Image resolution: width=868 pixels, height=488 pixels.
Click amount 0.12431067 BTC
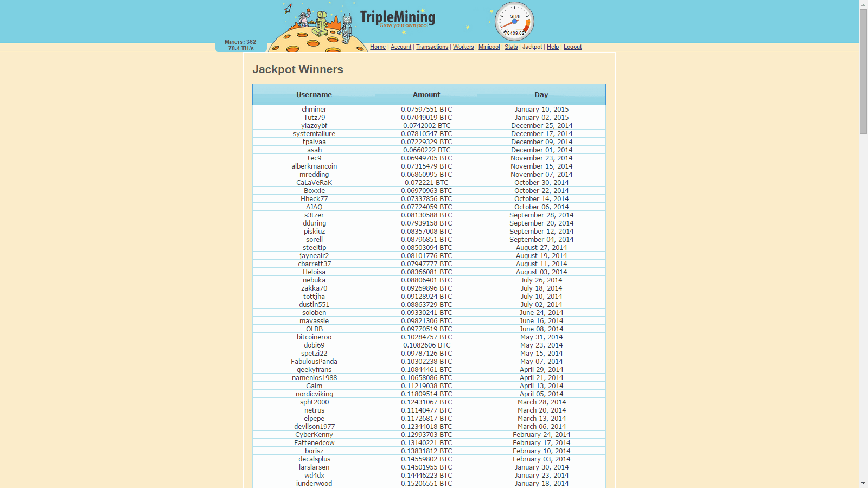click(426, 402)
